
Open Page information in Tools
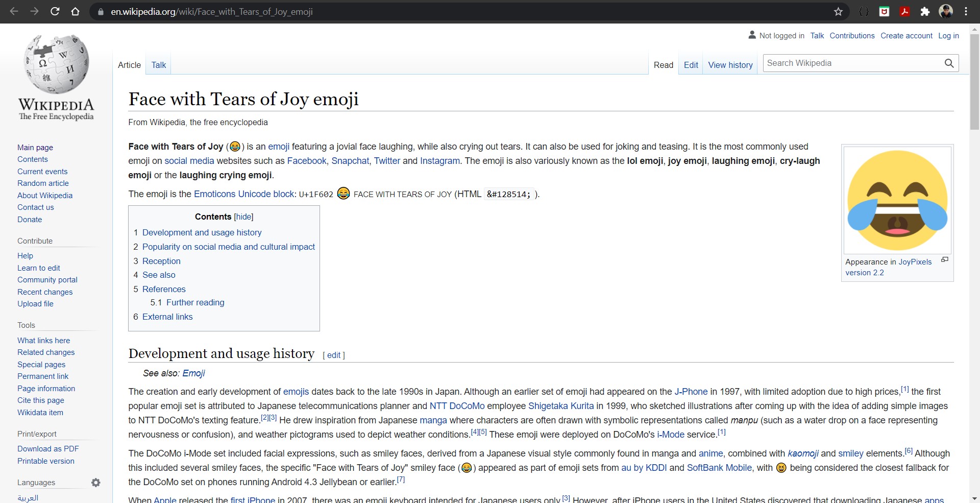46,389
